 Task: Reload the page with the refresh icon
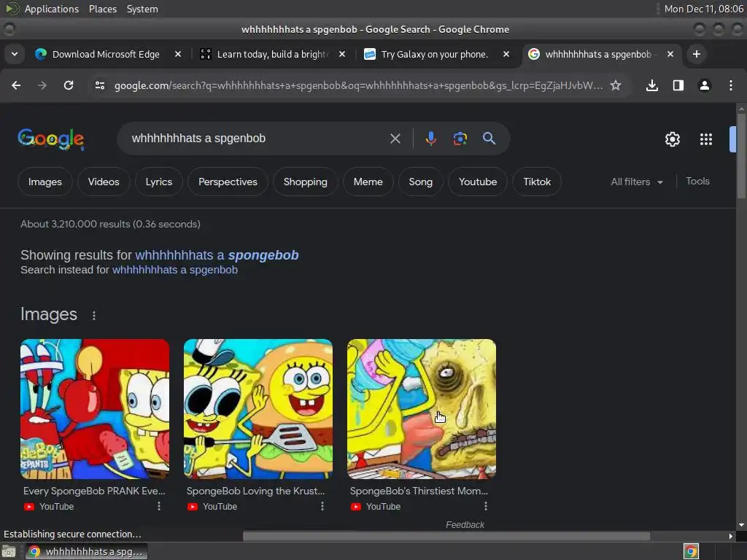point(69,85)
